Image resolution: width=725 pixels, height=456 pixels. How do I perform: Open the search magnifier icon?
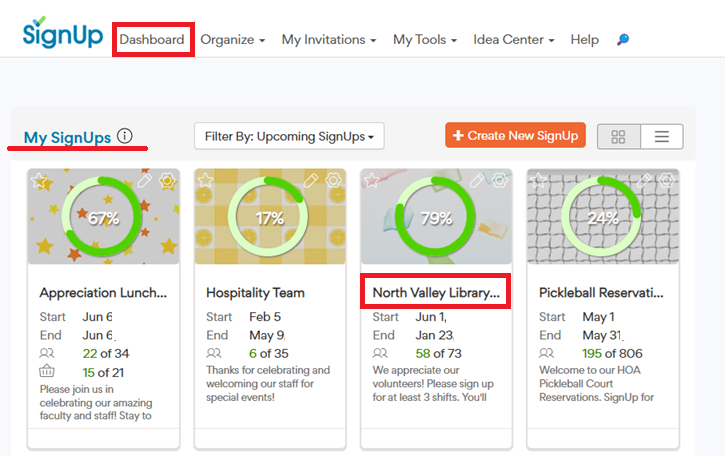623,39
